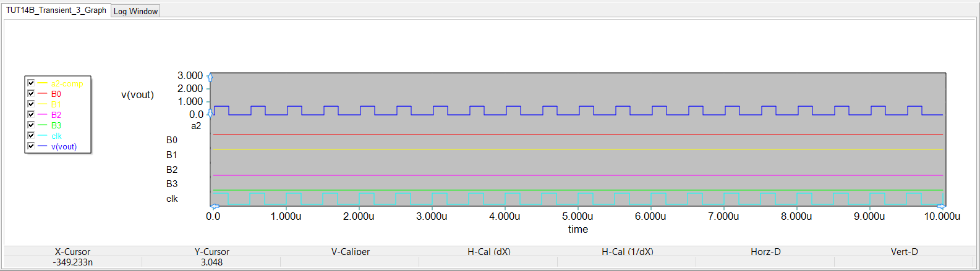This screenshot has height=271, width=980.
Task: Uncheck the a2-comp trace checkbox
Action: coord(31,83)
